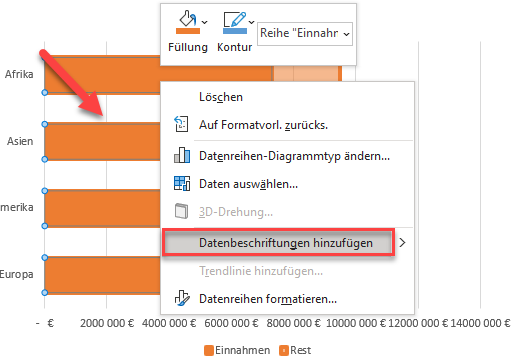Select Datenreihen-Diagrammtyp ändern... entry

point(294,156)
